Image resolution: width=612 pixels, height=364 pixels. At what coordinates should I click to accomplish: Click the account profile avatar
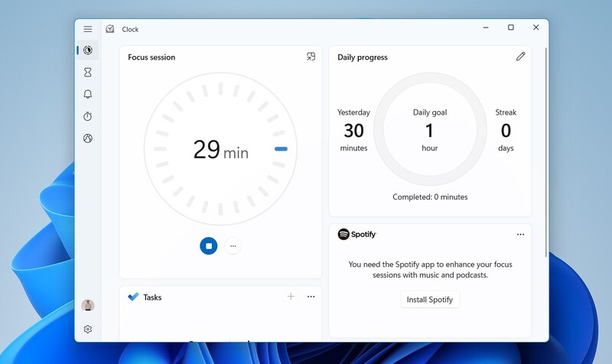(x=88, y=306)
